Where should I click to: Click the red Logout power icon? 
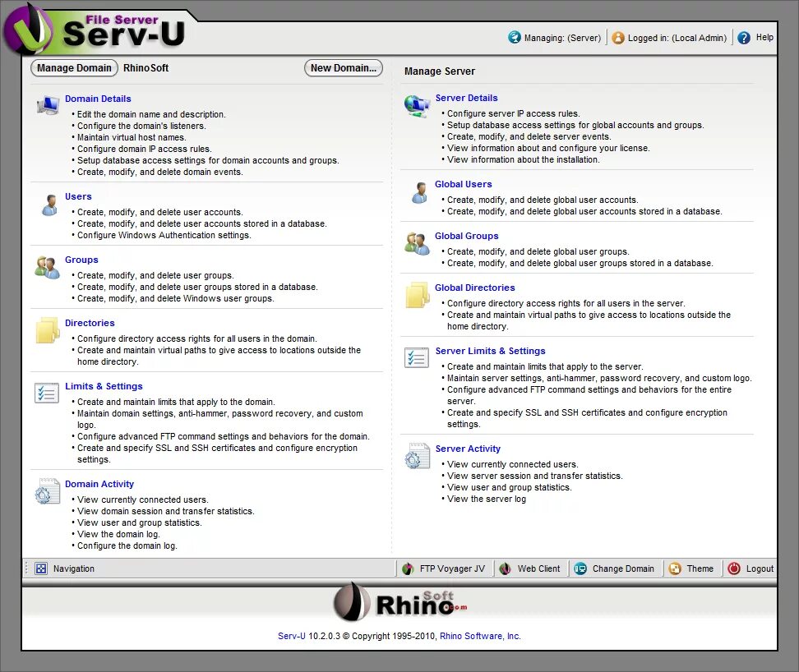pos(734,568)
